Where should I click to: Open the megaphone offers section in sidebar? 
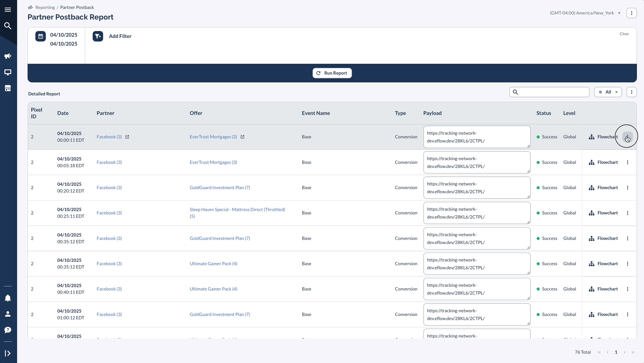coord(8,56)
